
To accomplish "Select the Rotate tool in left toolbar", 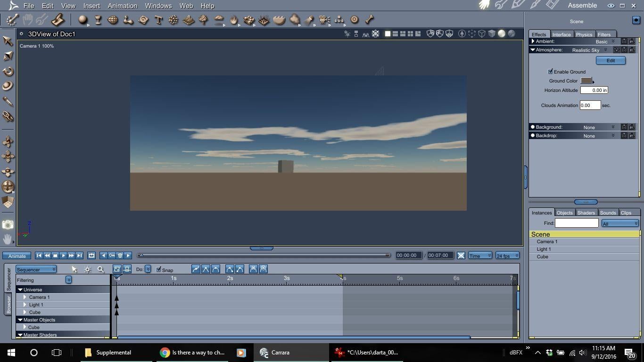I will click(x=8, y=71).
